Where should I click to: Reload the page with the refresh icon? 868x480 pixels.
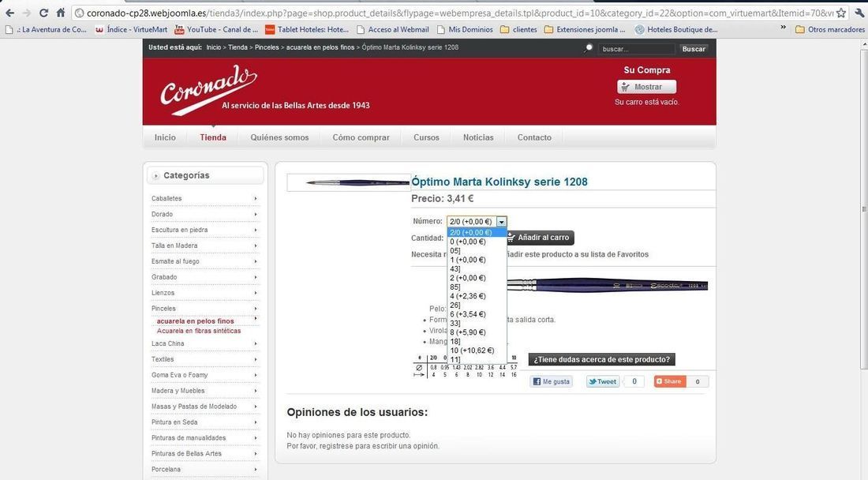43,13
